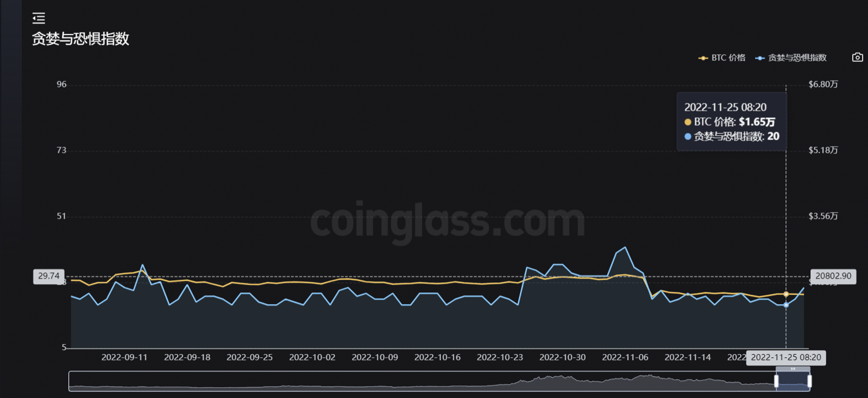Click the highlighted yellow BTC point under crosshair

click(x=786, y=294)
